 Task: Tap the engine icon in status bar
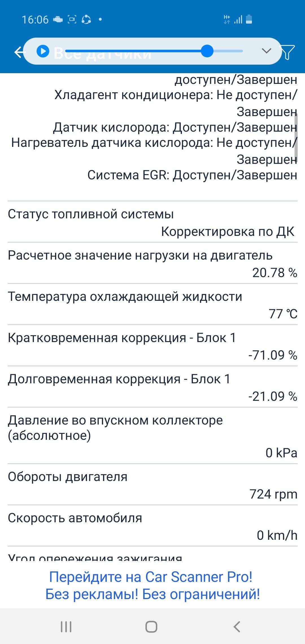pos(58,19)
